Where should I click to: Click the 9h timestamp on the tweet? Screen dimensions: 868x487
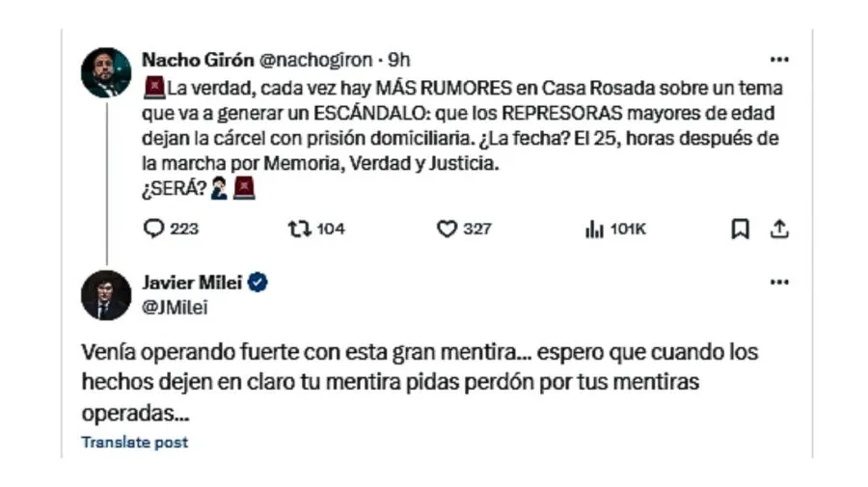click(399, 58)
